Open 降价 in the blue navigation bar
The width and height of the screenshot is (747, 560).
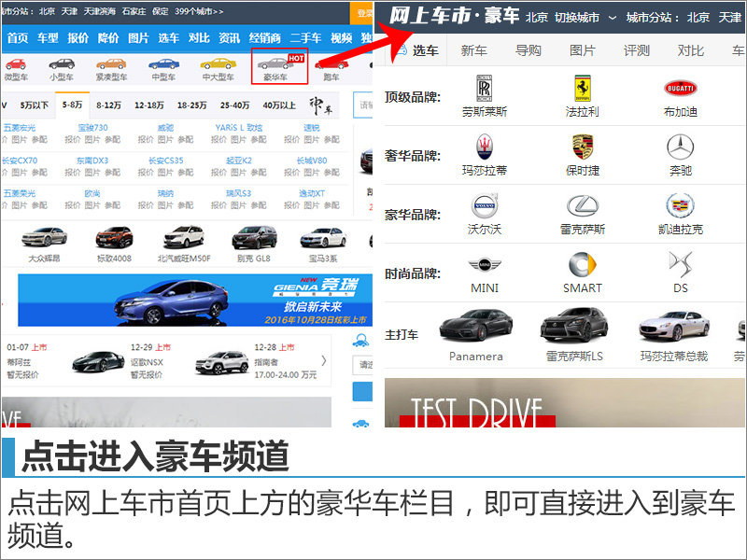108,37
